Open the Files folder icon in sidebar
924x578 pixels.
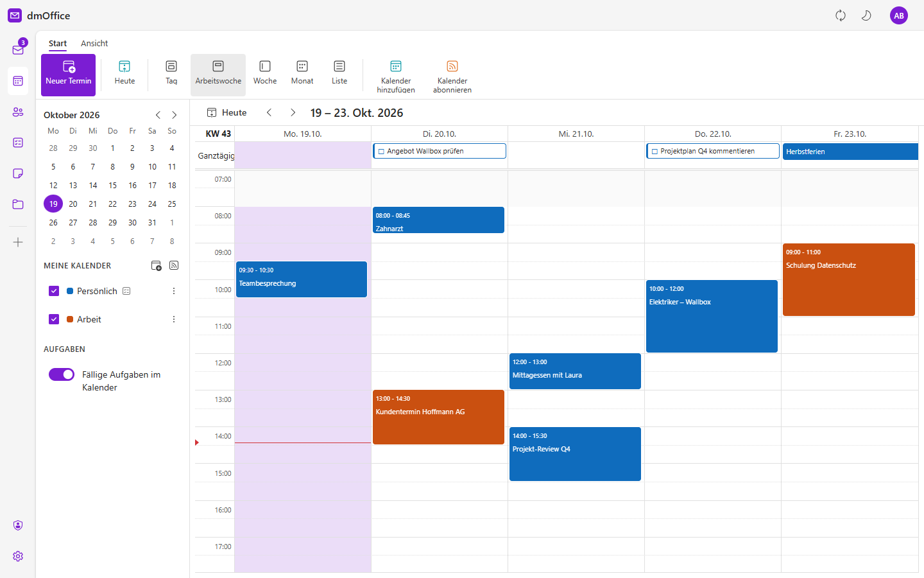pos(18,204)
